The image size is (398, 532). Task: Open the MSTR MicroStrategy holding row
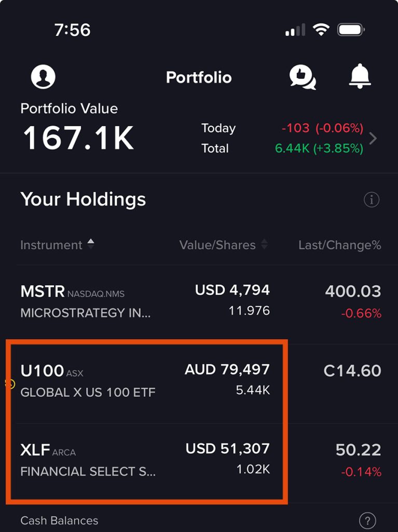tap(201, 301)
